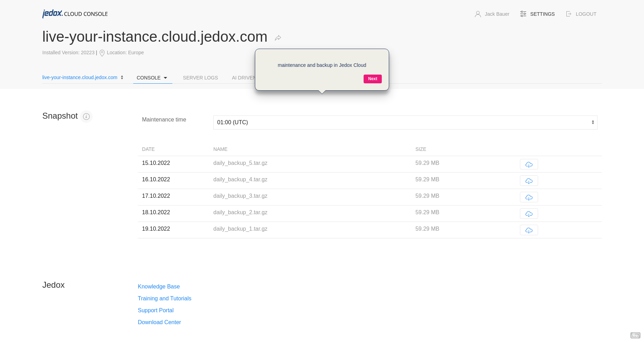
Task: Download daily_backup_5.tar.gz via cloud icon
Action: coord(529,164)
